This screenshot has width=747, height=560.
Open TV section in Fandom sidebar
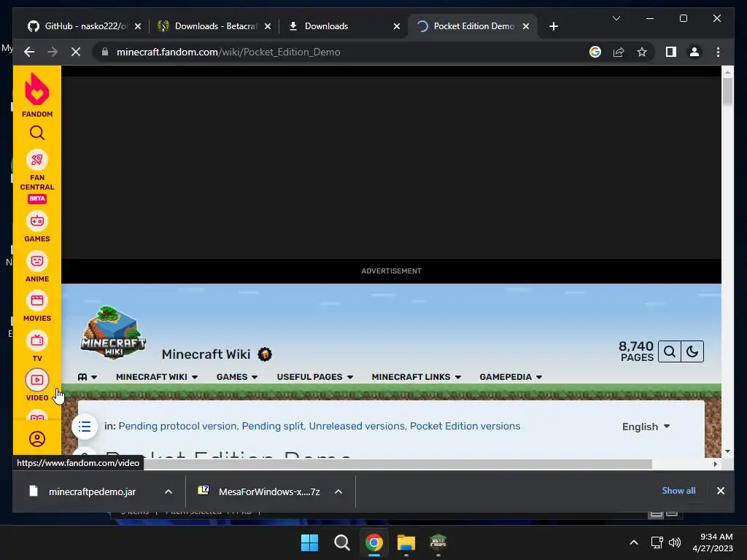[x=36, y=346]
